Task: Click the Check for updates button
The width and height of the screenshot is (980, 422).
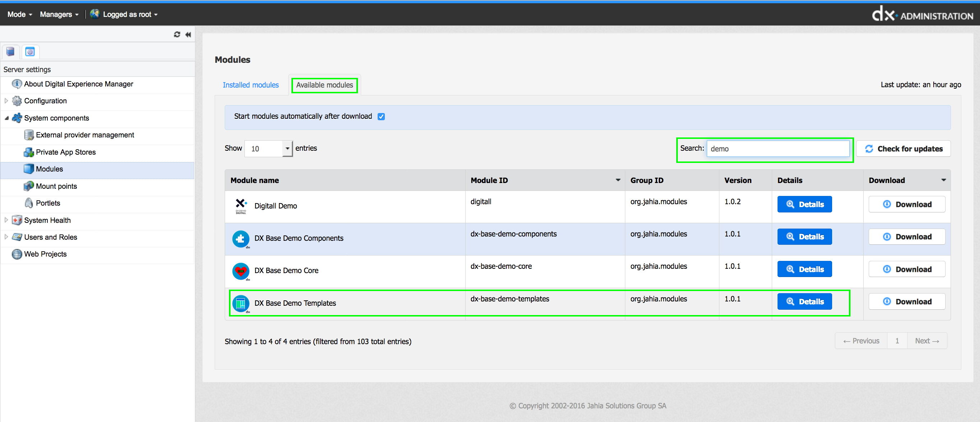Action: [904, 149]
